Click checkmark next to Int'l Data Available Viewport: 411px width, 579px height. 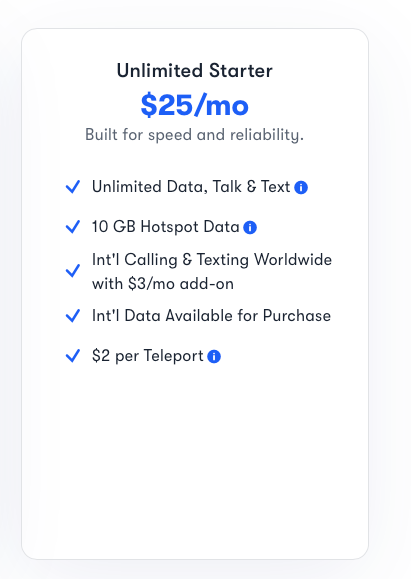pos(73,316)
